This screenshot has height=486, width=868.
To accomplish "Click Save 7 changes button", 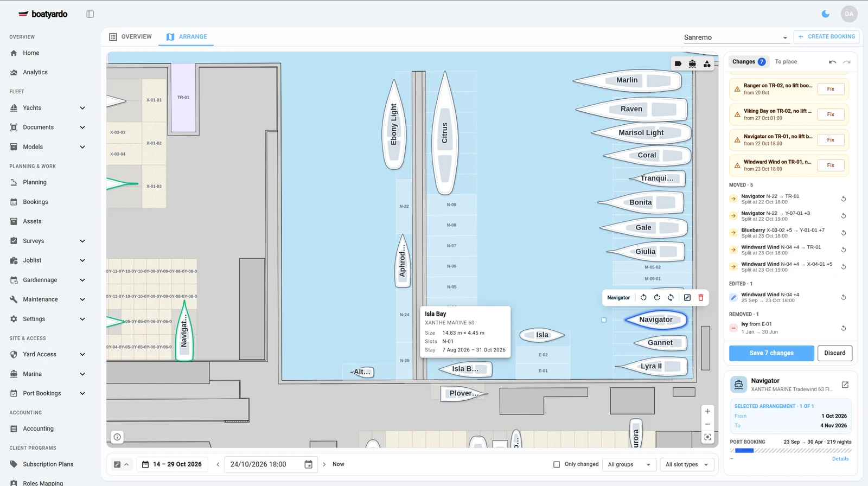I will pyautogui.click(x=771, y=353).
